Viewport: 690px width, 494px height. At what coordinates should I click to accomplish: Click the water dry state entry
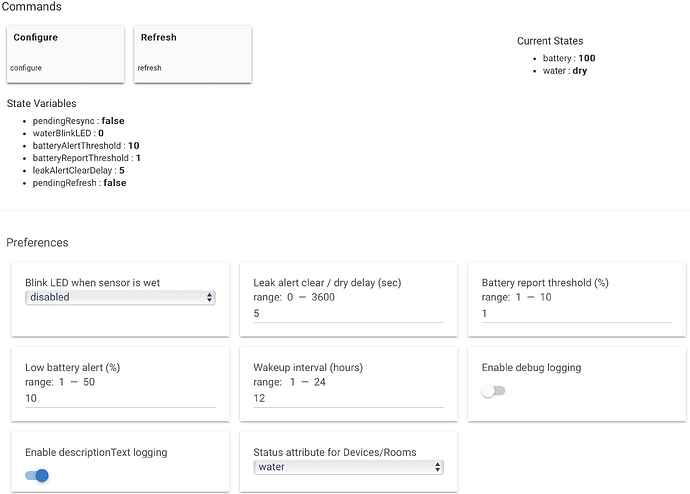565,71
